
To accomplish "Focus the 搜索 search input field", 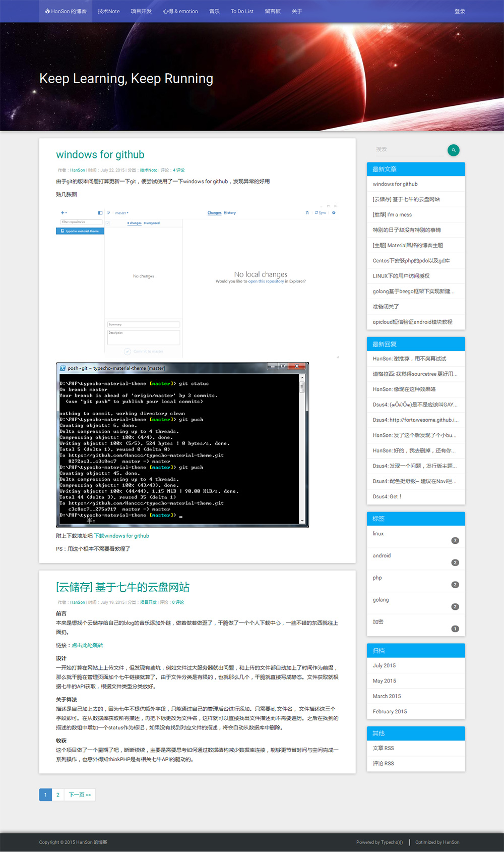I will 409,149.
